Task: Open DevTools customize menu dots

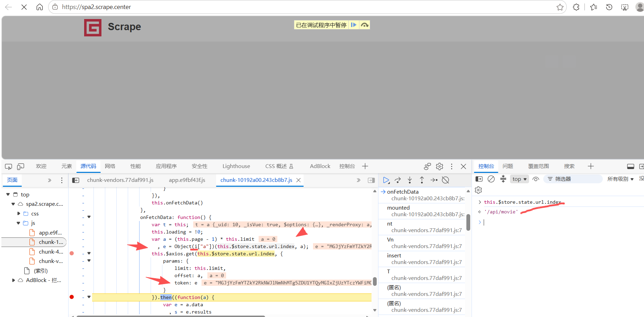Action: 451,167
